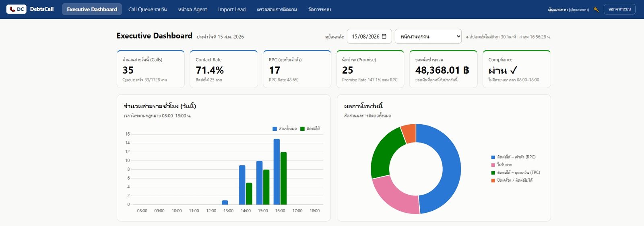644x226 pixels.
Task: Click the green bar at 15:00
Action: (x=266, y=187)
